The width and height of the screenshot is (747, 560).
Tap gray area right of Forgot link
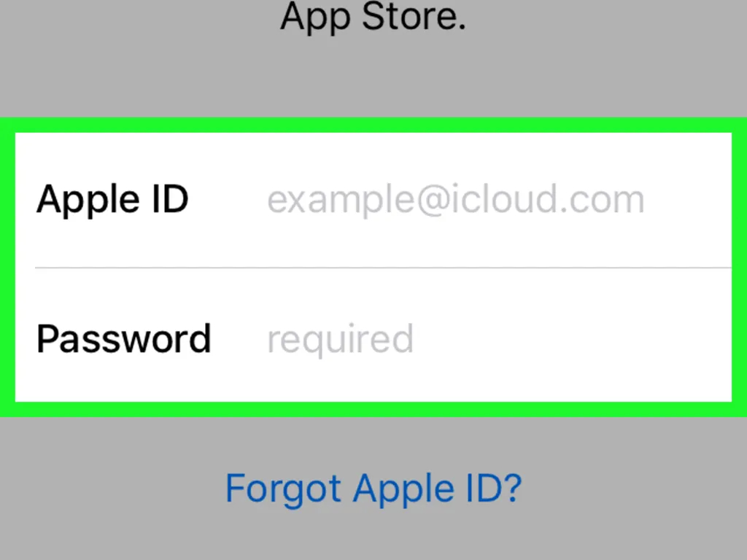click(x=635, y=488)
